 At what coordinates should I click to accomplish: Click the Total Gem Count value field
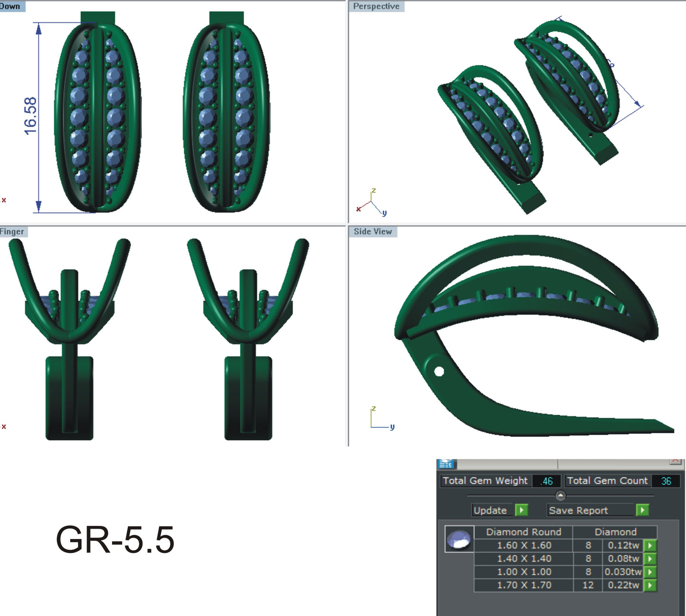tap(667, 481)
